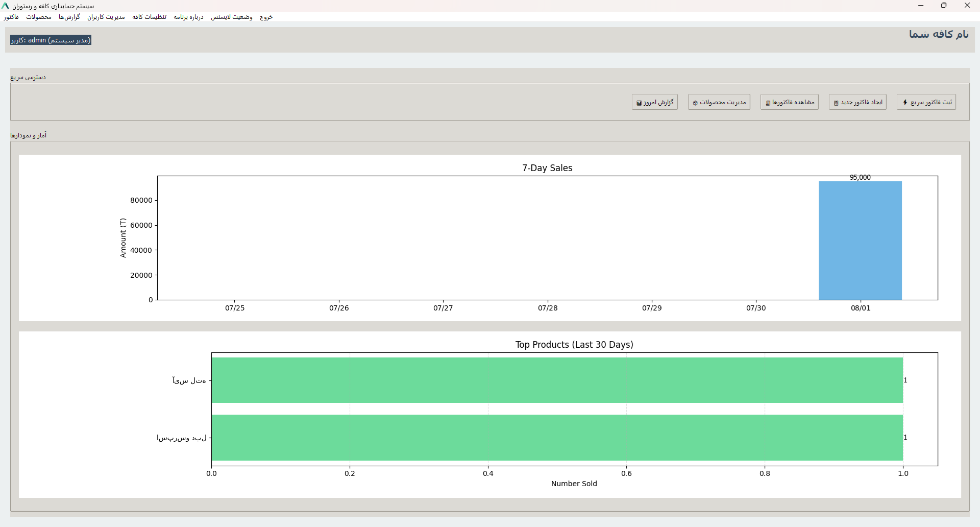The width and height of the screenshot is (980, 527).
Task: Click the lightning quick invoice button (ثبت فاکتور سریع)
Action: [926, 102]
